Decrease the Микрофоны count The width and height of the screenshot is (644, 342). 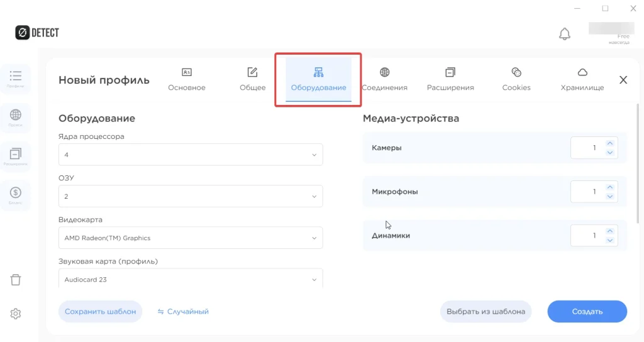click(610, 197)
